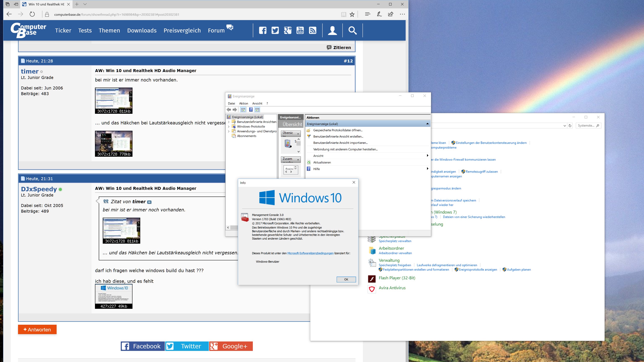
Task: Expand Benutzerdefinierte Ansichten tree node
Action: pyautogui.click(x=229, y=122)
